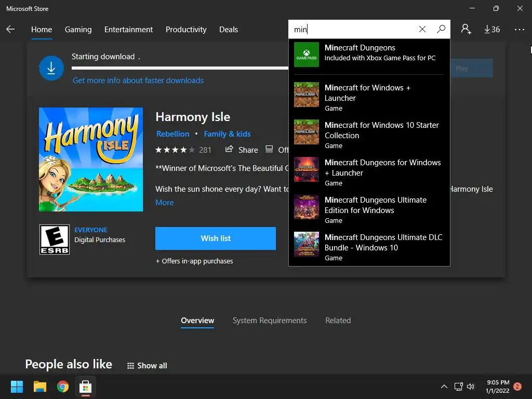Image resolution: width=532 pixels, height=399 pixels.
Task: Click the Wish list button
Action: [216, 238]
